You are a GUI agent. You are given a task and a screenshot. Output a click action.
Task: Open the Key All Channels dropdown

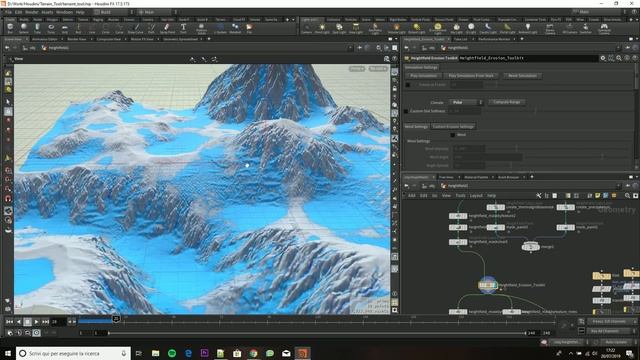point(635,331)
